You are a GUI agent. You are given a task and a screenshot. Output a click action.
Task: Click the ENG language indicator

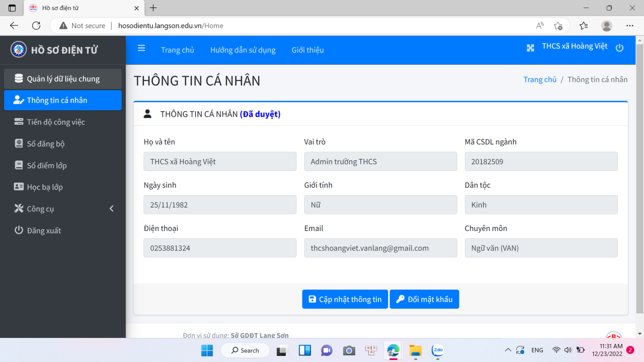pyautogui.click(x=537, y=350)
